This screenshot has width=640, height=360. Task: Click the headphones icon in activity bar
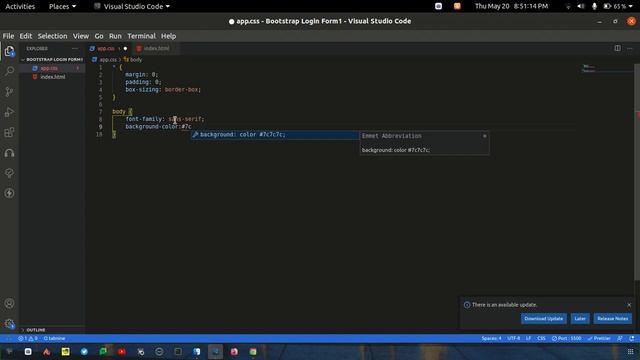(9, 153)
